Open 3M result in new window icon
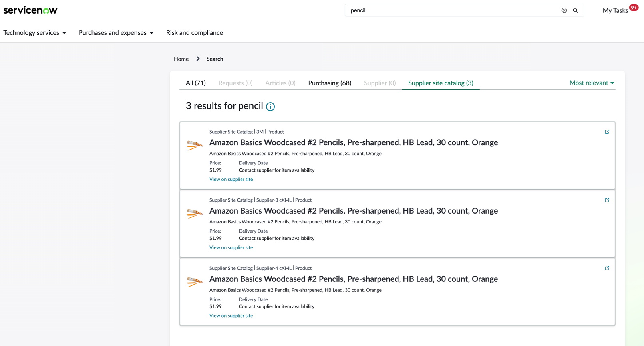 607,132
